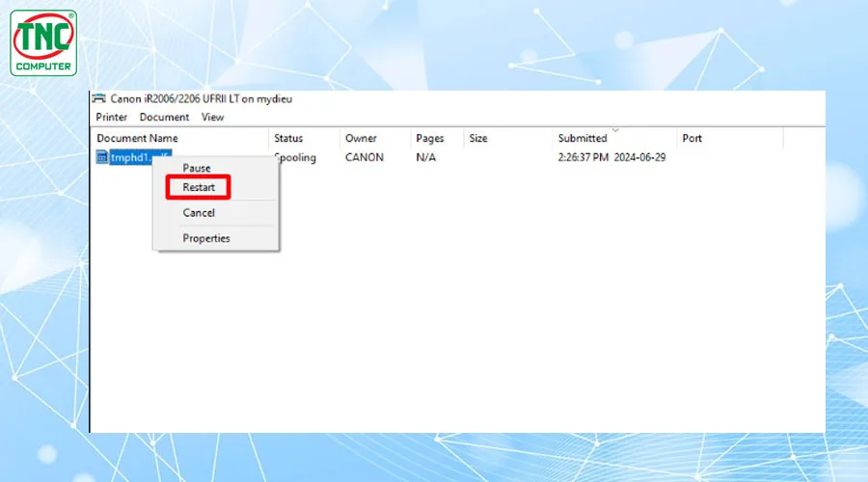Click the printer icon in the title bar

99,98
